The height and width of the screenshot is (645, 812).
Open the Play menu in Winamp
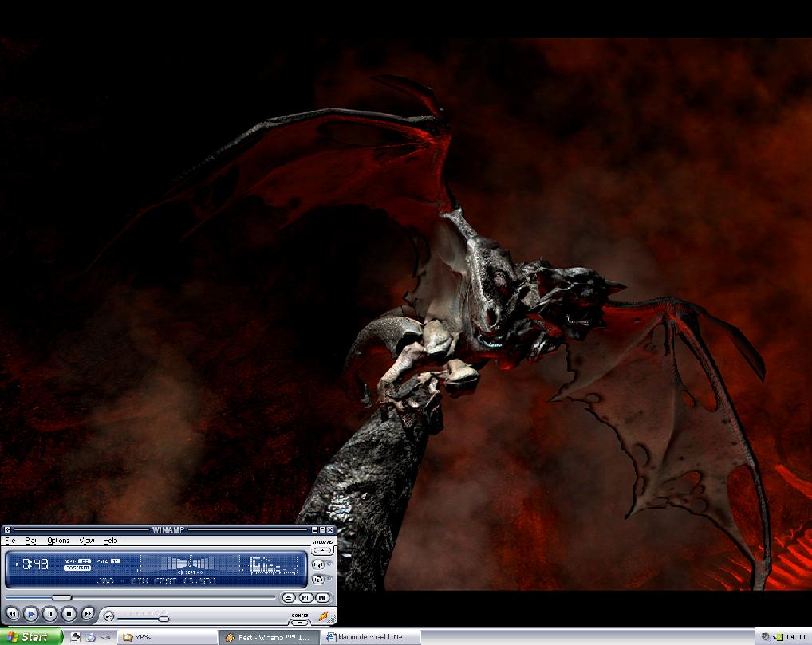pos(32,541)
